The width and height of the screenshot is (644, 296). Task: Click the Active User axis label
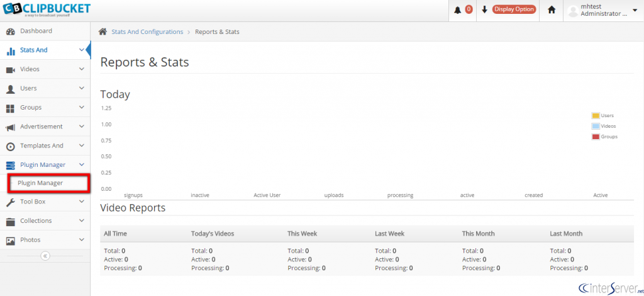(267, 195)
